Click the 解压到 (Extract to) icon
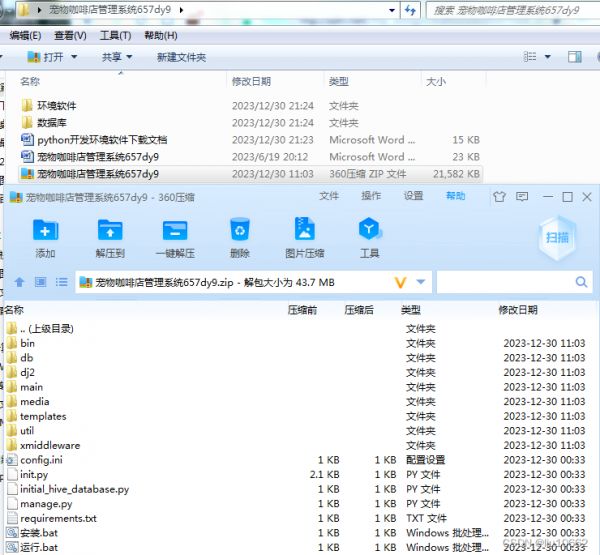Viewport: 600px width, 555px height. 110,230
